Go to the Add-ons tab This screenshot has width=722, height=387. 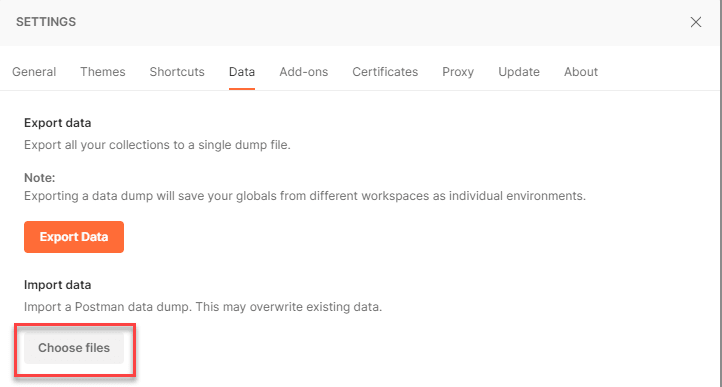(303, 72)
